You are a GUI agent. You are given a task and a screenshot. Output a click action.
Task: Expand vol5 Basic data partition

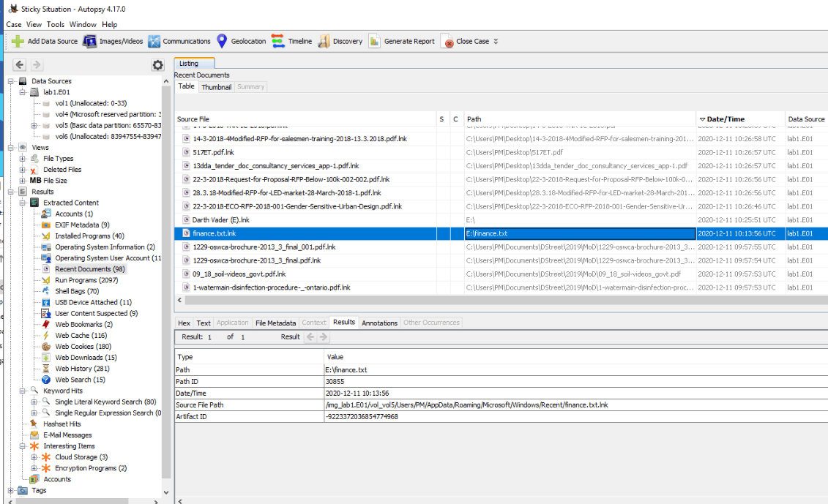pos(34,126)
